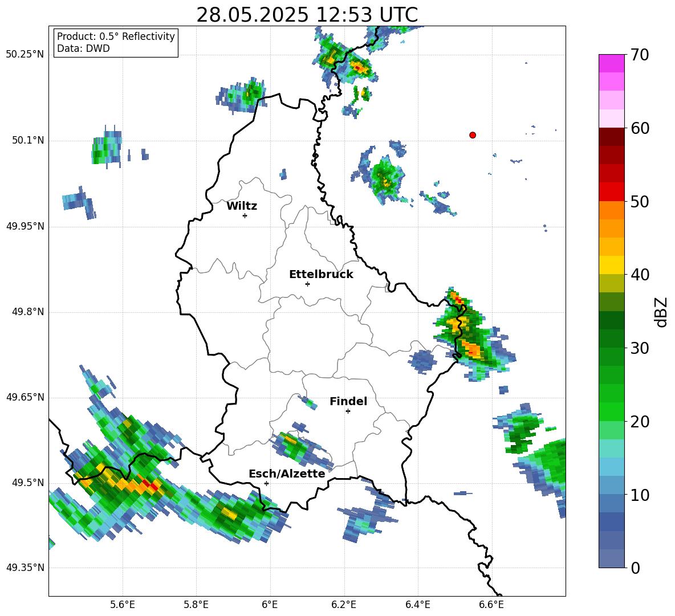Click the dBZ colorbar axis label
This screenshot has height=616, width=675.
(x=661, y=312)
